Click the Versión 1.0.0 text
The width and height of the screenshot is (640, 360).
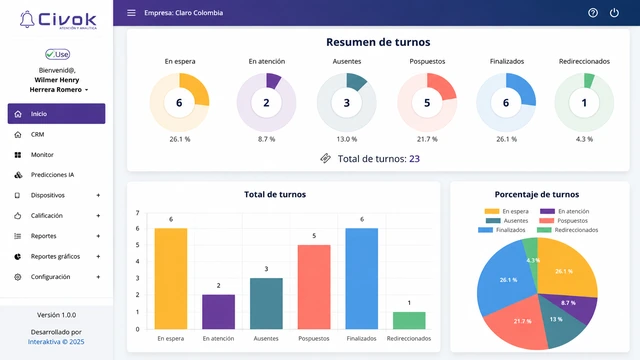click(56, 315)
